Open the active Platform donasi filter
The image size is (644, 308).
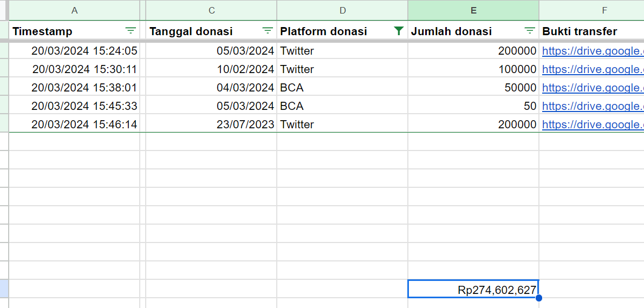pyautogui.click(x=399, y=30)
